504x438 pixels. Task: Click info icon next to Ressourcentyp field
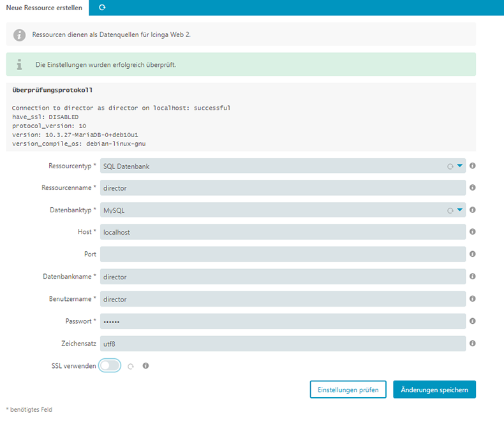(473, 166)
